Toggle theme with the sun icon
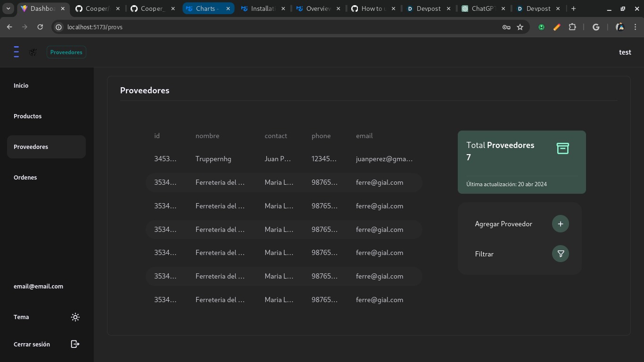The width and height of the screenshot is (644, 362). pyautogui.click(x=75, y=317)
